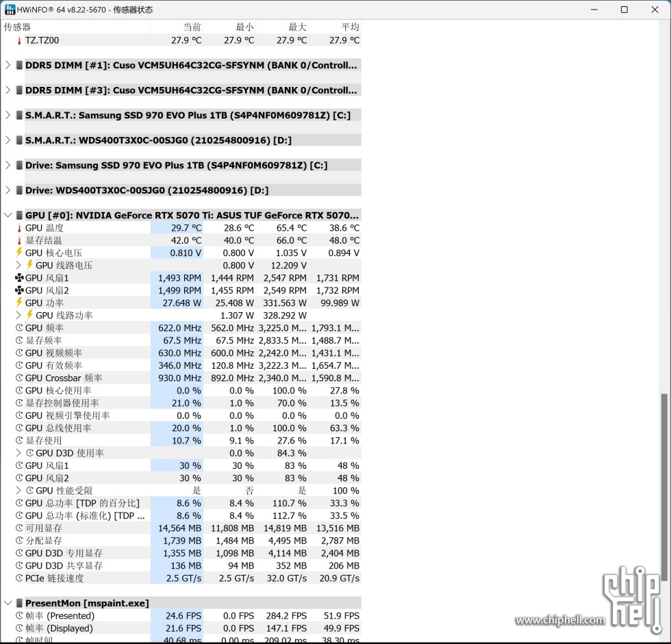The image size is (671, 644).
Task: Select the 帧率 (Displayed) row
Action: 188,628
